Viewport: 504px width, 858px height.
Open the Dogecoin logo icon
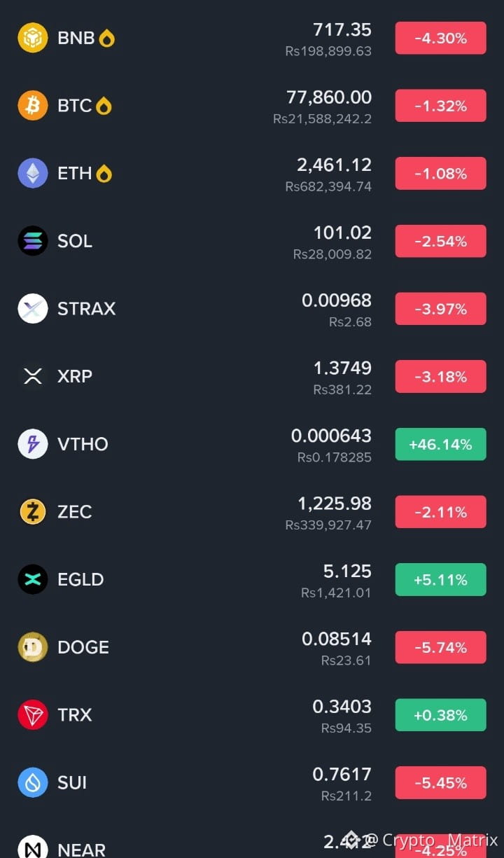click(x=33, y=647)
